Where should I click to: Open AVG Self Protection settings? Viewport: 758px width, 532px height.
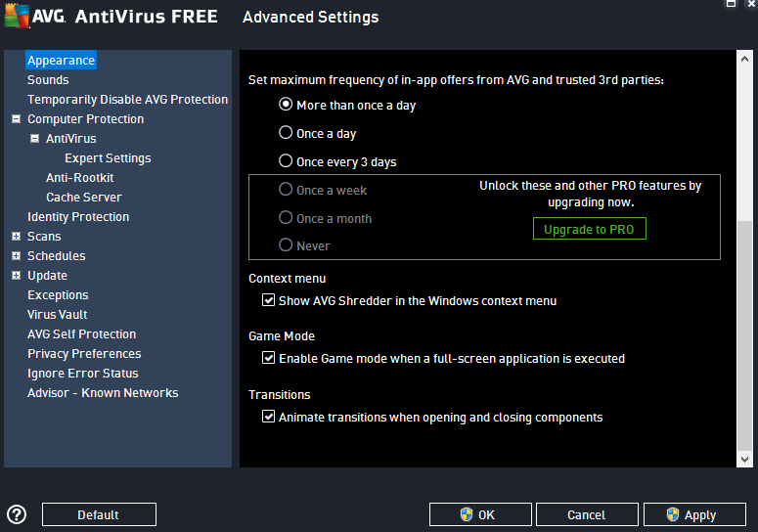point(82,334)
